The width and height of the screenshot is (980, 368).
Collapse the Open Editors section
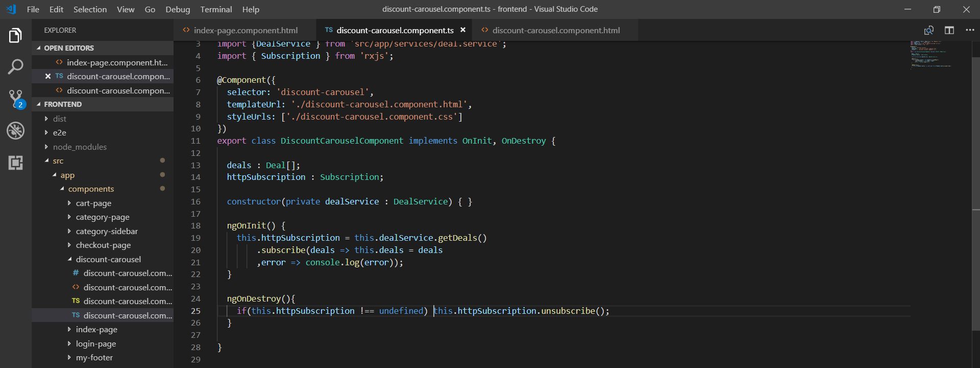(103, 48)
